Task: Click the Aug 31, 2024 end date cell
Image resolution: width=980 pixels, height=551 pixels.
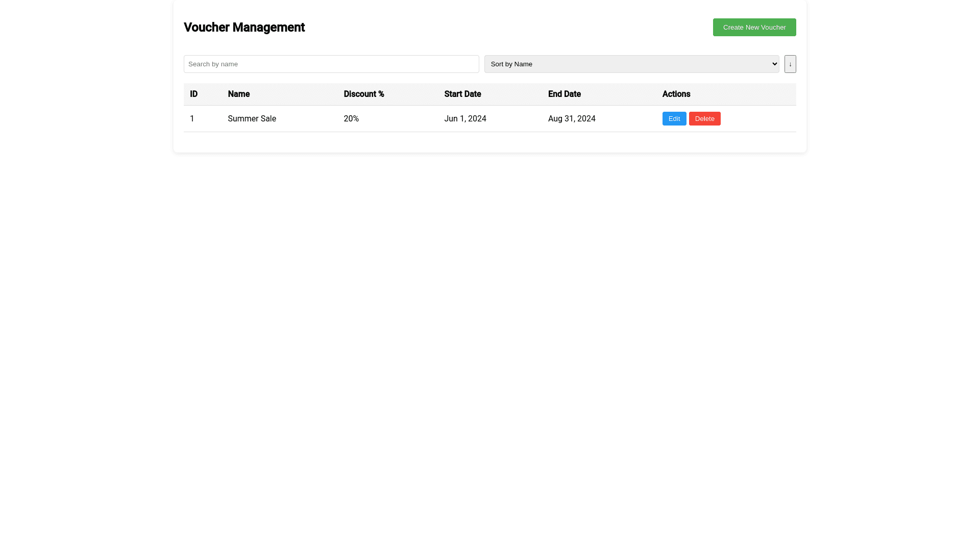Action: 572,118
